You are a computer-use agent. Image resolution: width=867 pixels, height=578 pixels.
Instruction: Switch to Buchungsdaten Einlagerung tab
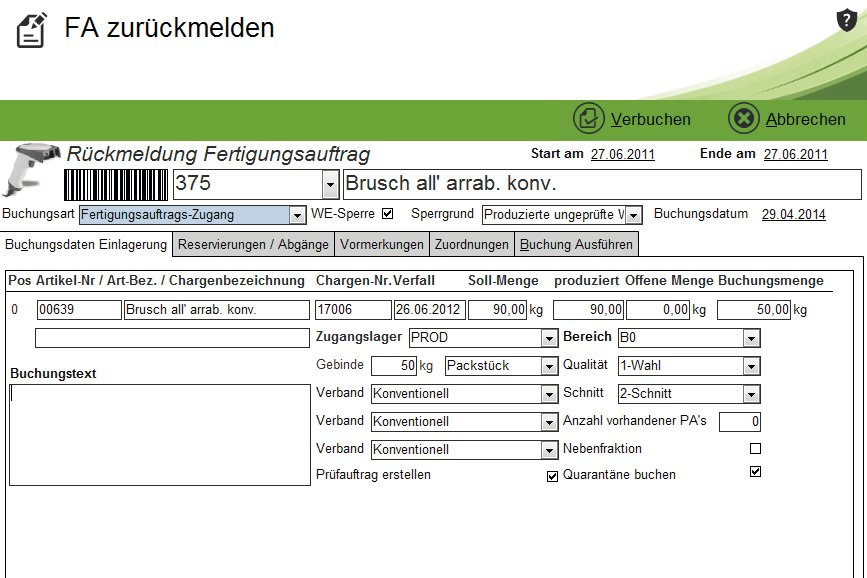click(x=86, y=244)
